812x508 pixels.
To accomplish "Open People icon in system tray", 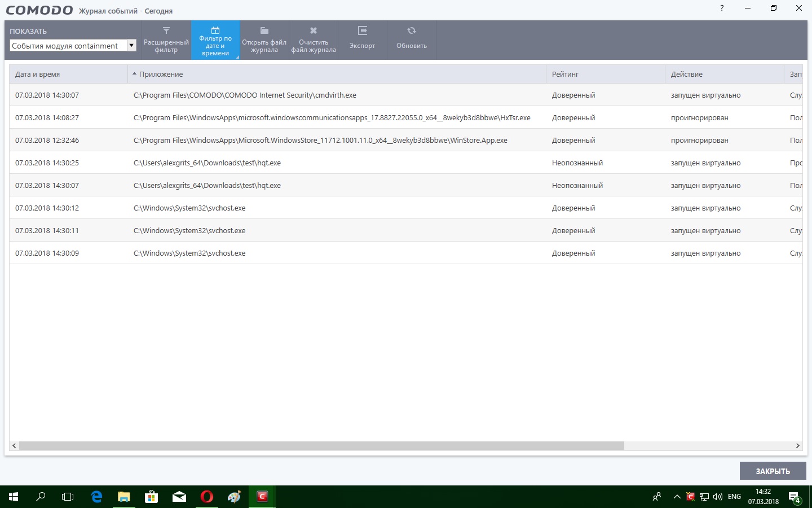I will 657,497.
